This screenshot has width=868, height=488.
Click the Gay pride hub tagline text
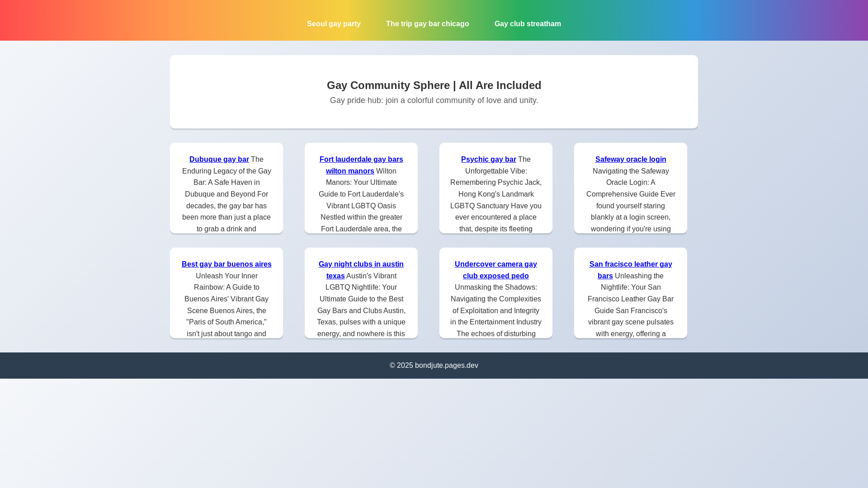434,101
